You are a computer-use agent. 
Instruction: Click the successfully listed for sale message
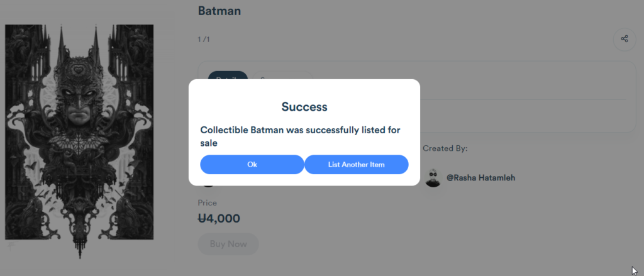300,136
